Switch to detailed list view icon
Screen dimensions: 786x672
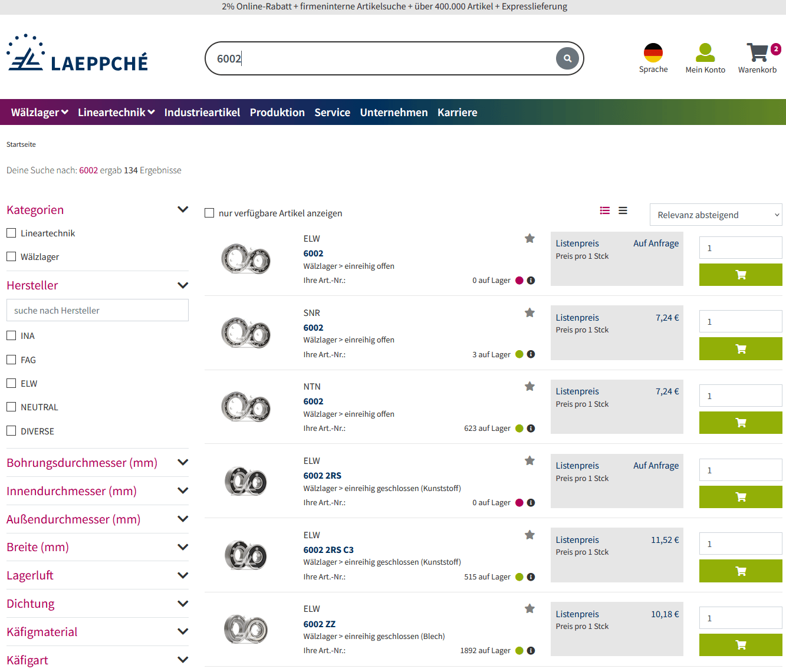[x=605, y=210]
